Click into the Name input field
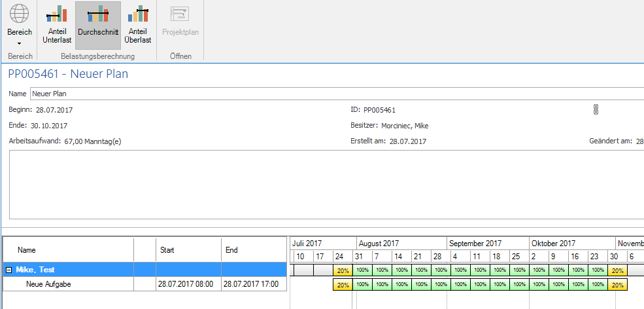The height and width of the screenshot is (309, 644). point(327,94)
